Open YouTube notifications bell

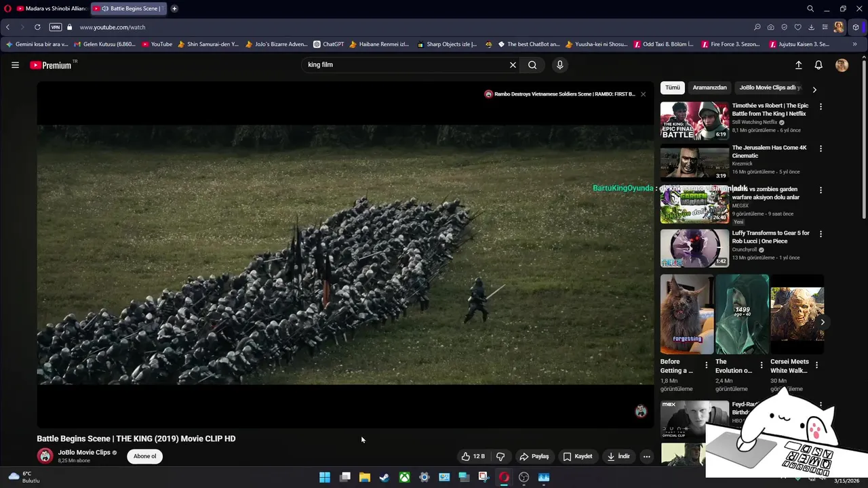818,65
